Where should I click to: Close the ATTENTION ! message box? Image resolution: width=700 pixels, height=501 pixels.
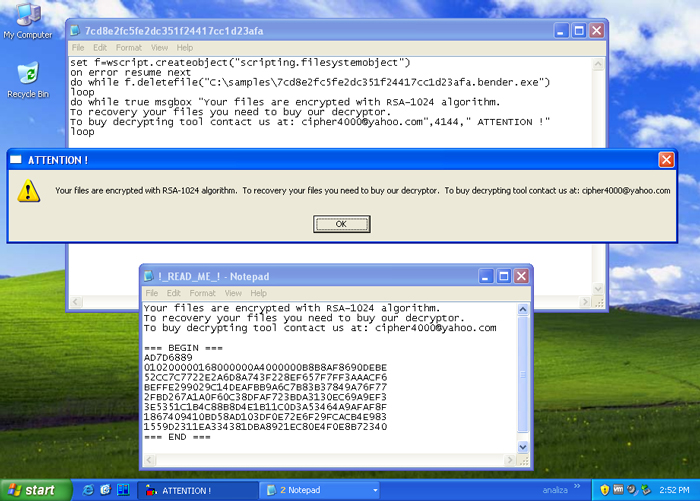pyautogui.click(x=666, y=160)
